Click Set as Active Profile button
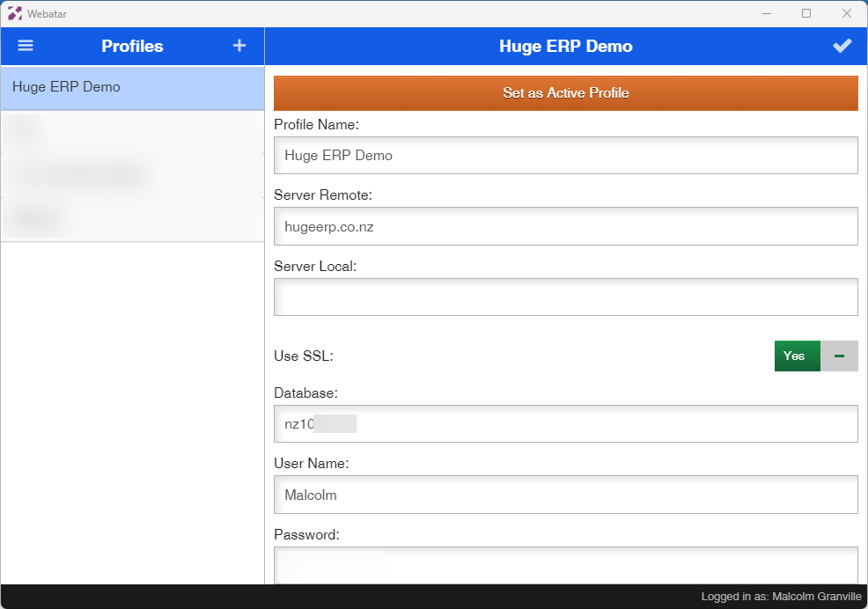The image size is (868, 609). (x=566, y=93)
